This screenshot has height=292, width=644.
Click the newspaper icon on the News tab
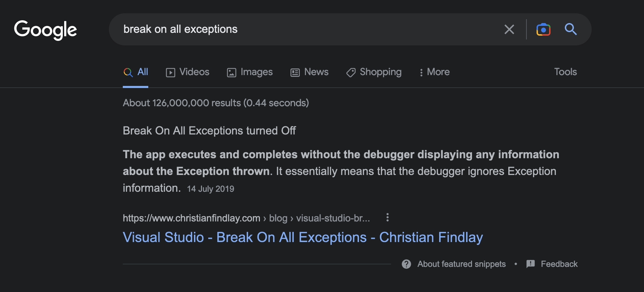(295, 72)
